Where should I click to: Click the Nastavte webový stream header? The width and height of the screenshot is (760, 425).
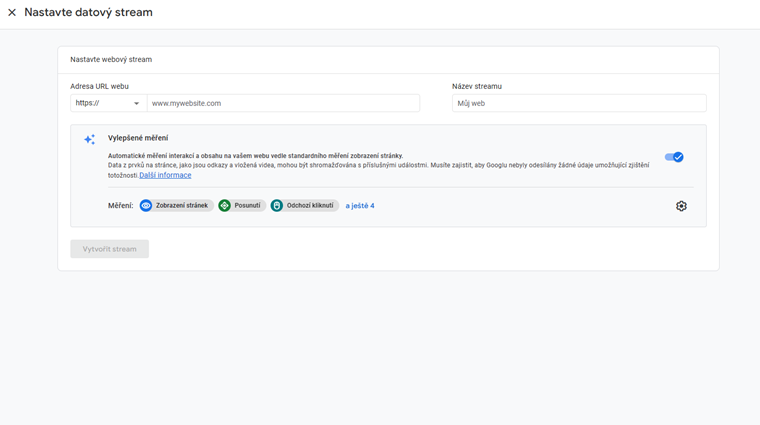tap(111, 60)
